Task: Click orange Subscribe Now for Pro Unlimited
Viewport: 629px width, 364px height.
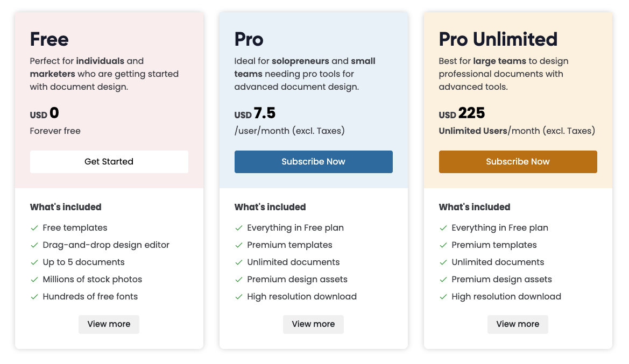Action: [x=518, y=162]
